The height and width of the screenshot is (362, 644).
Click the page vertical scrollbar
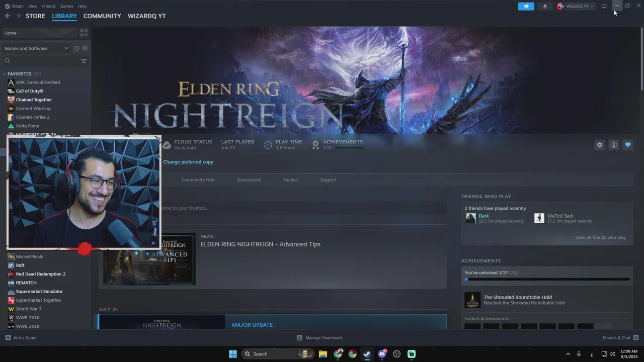click(641, 58)
